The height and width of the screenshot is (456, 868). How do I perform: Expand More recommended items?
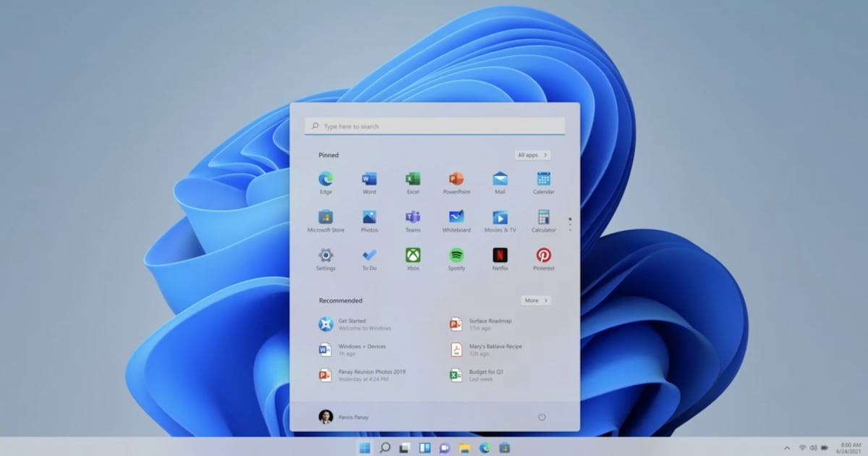click(536, 300)
